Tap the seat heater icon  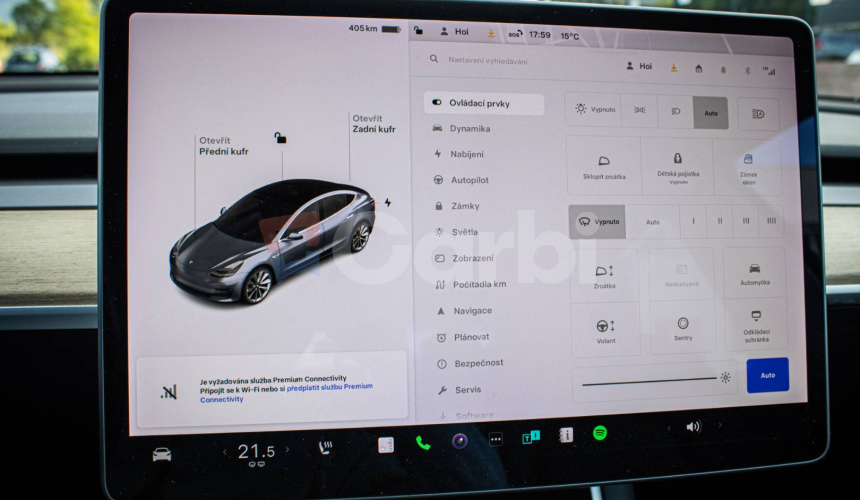coord(325,447)
